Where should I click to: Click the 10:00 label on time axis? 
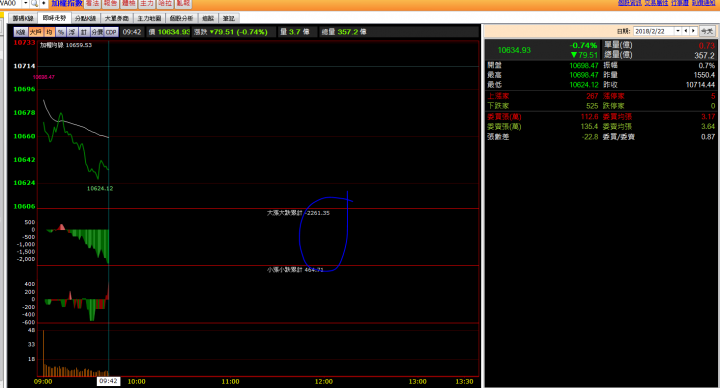(x=136, y=382)
